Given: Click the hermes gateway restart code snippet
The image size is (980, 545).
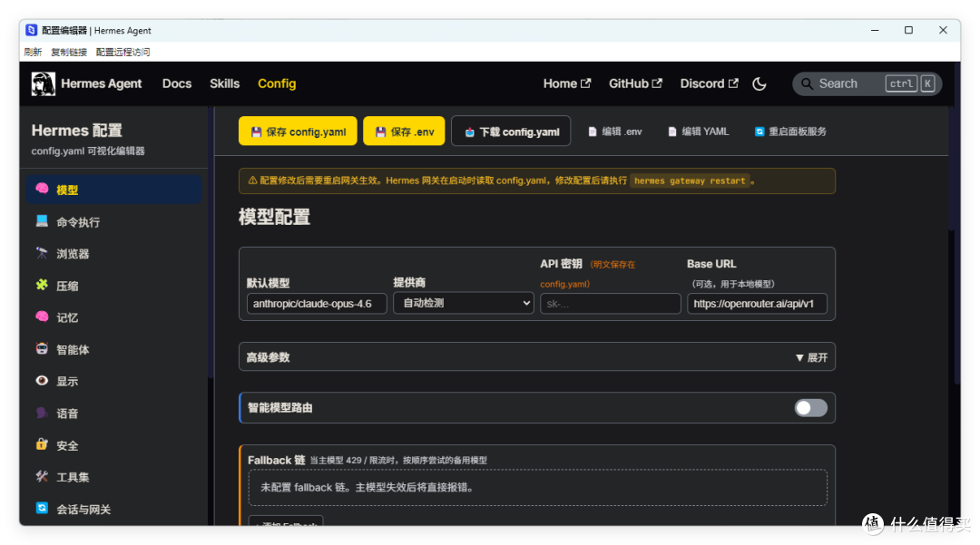Looking at the screenshot, I should (690, 181).
